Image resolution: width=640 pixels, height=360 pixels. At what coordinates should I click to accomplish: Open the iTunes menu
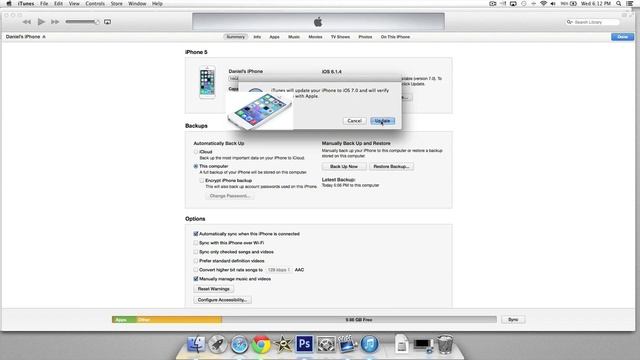pyautogui.click(x=26, y=4)
